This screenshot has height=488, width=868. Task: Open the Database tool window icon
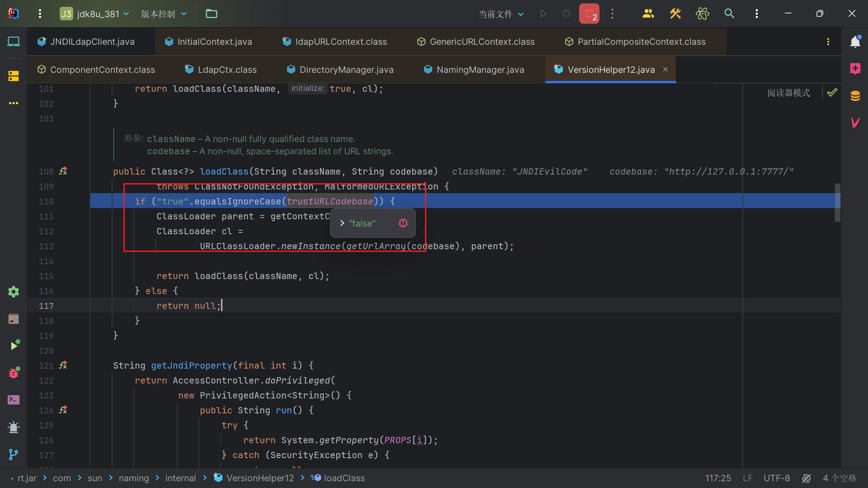click(855, 96)
